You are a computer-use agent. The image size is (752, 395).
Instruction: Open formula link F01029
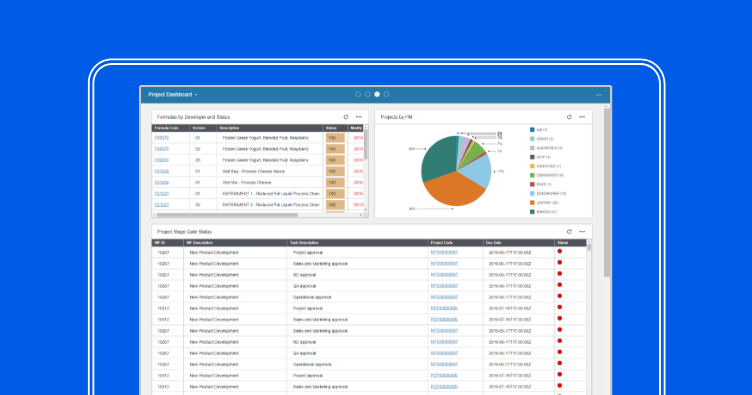click(x=162, y=171)
